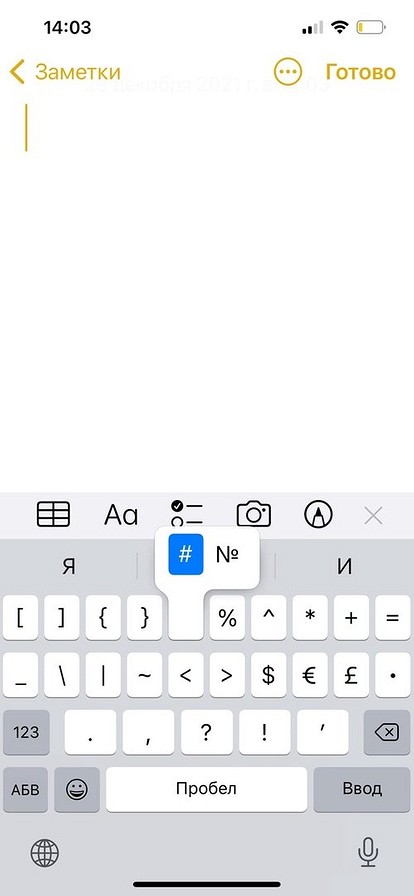The width and height of the screenshot is (414, 896).
Task: Dismiss the formatting toolbar with the X
Action: pyautogui.click(x=373, y=516)
